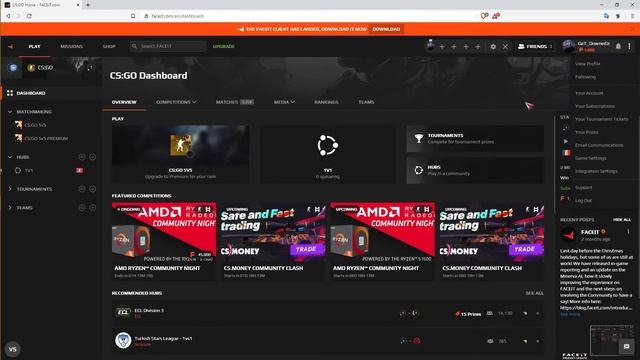Click HIDE ALL above recent posts
The width and height of the screenshot is (640, 360).
(622, 220)
